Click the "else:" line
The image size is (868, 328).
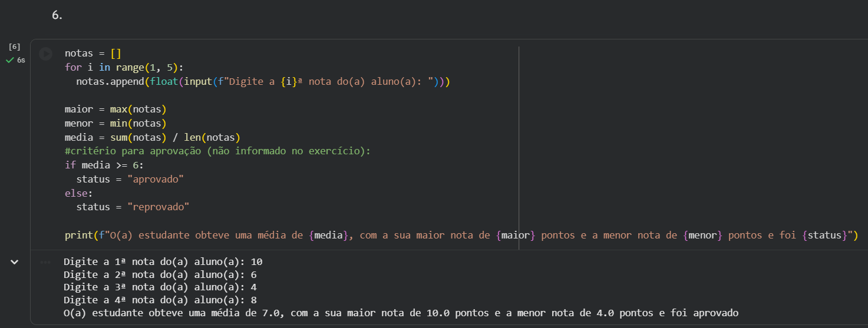point(79,193)
